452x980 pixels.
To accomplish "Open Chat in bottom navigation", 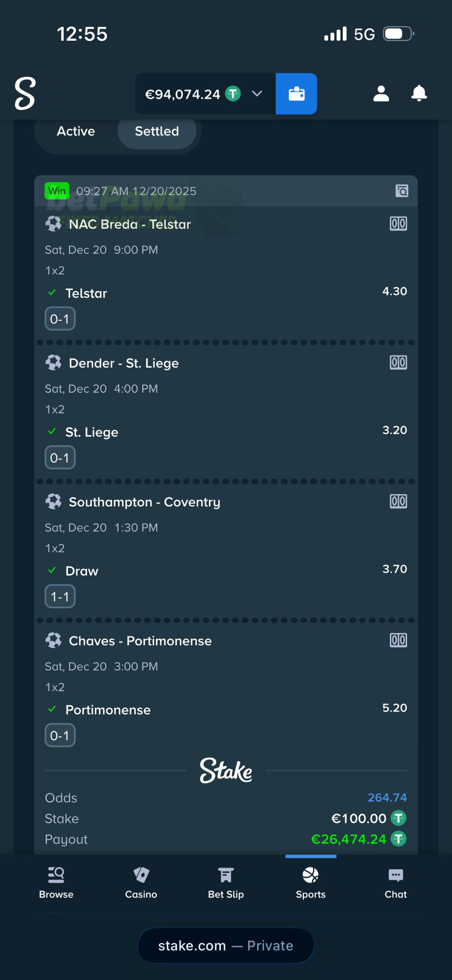I will click(396, 882).
